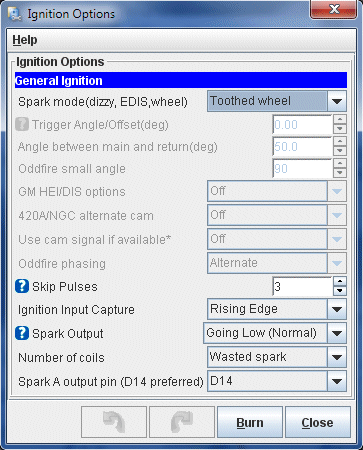Image resolution: width=363 pixels, height=450 pixels.
Task: Click help icon beside Spark Output
Action: pos(22,333)
